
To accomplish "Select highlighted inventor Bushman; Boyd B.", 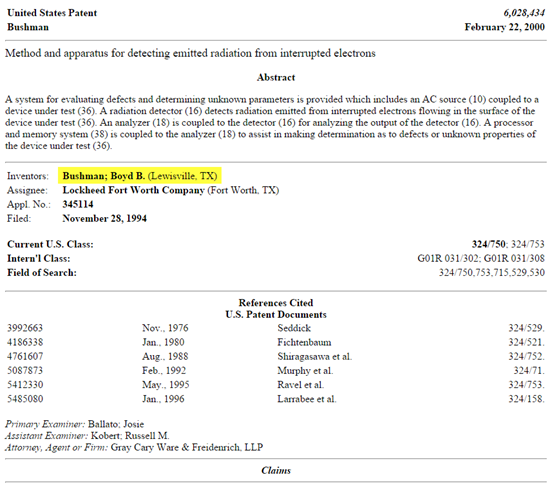I will 104,176.
